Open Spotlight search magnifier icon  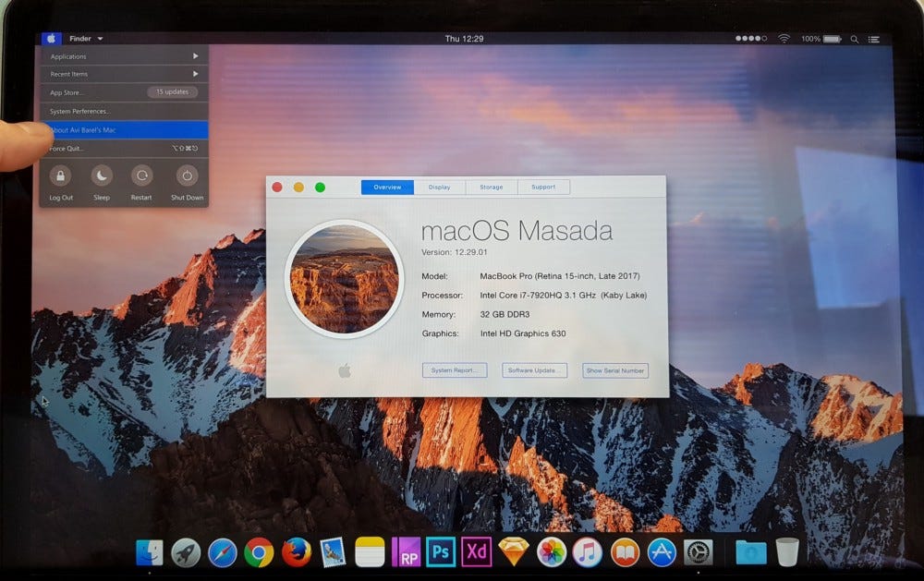pos(854,39)
